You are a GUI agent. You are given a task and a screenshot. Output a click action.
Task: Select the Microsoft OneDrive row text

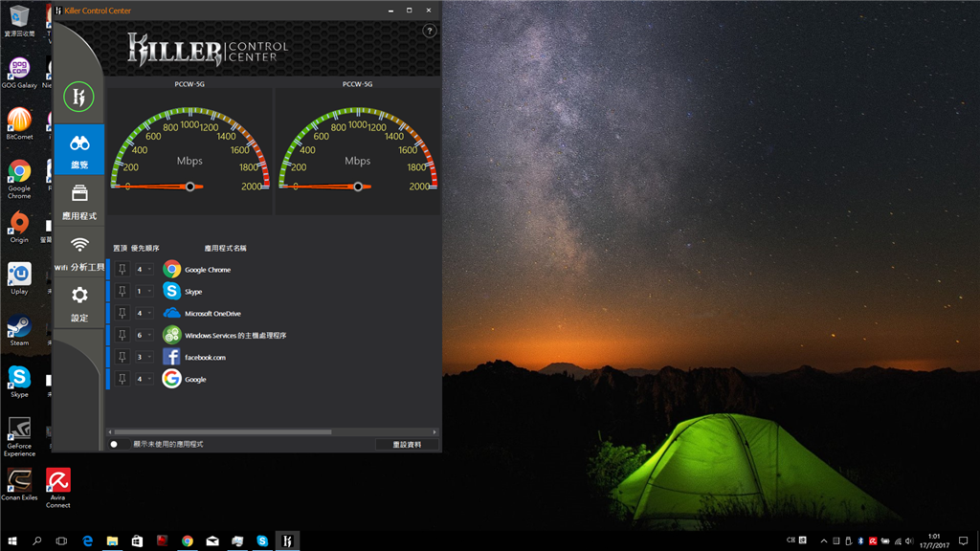tap(212, 314)
